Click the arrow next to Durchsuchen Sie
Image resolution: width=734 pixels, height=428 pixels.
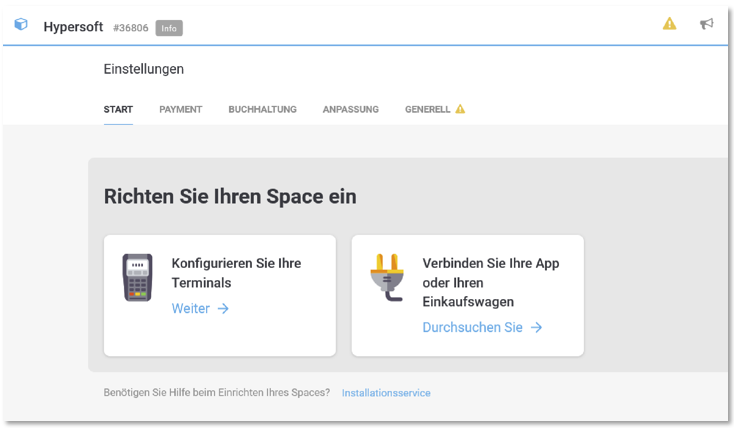537,327
